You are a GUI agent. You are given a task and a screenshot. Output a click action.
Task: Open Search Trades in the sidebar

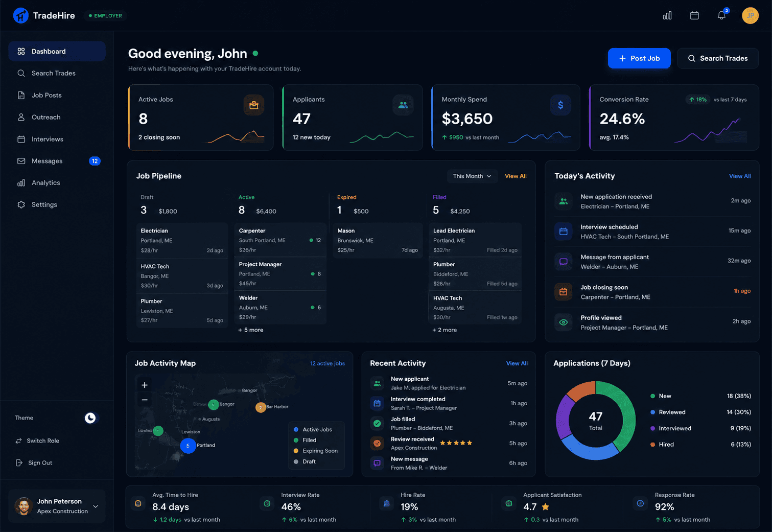coord(57,73)
